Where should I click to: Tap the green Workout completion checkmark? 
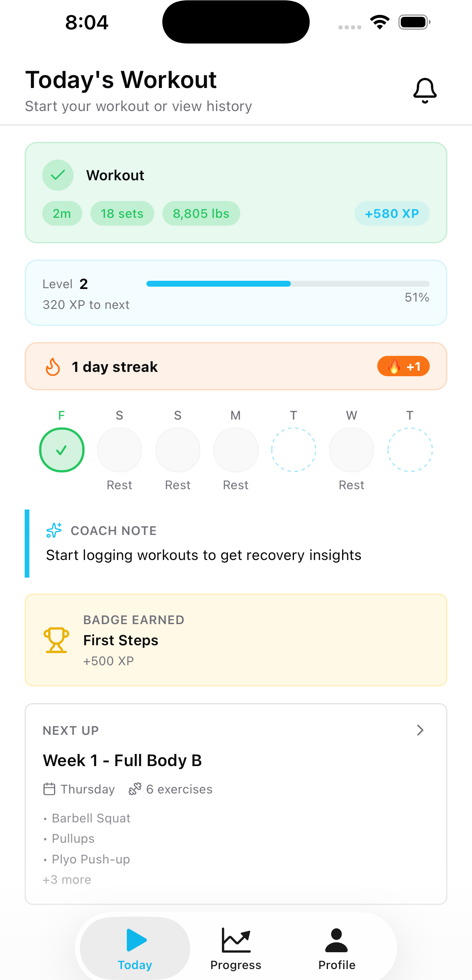(58, 175)
